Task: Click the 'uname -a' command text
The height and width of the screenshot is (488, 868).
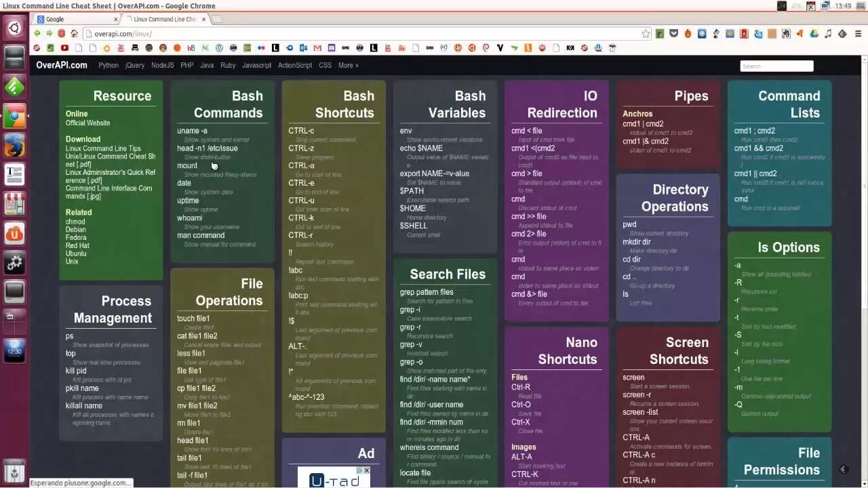Action: pyautogui.click(x=192, y=131)
